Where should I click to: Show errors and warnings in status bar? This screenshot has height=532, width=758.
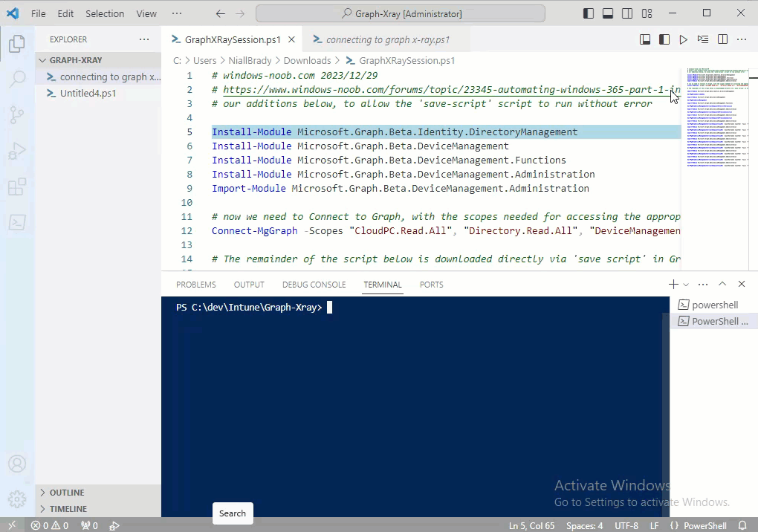49,525
